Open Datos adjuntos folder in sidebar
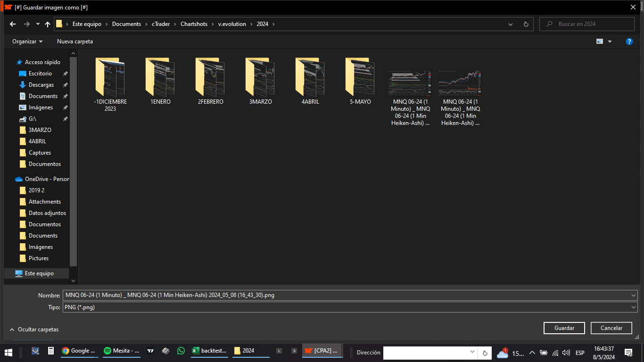This screenshot has width=644, height=362. tap(47, 213)
